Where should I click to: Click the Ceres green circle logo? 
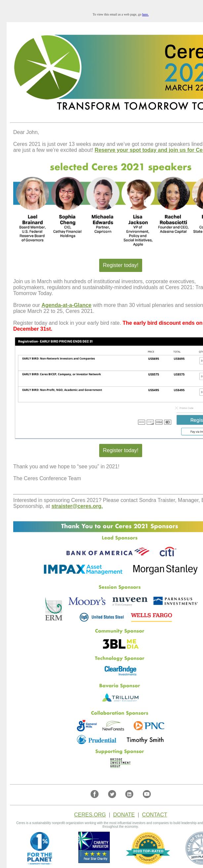click(x=48, y=67)
